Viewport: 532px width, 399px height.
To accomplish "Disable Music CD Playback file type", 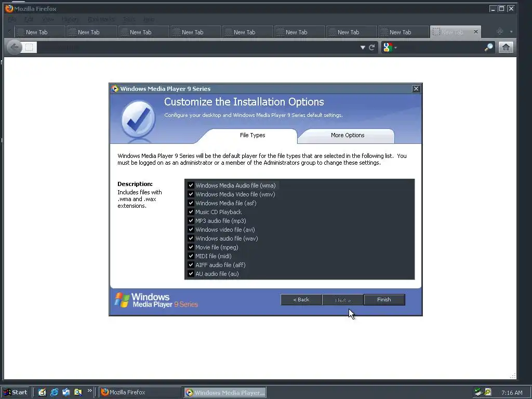I will click(x=191, y=212).
